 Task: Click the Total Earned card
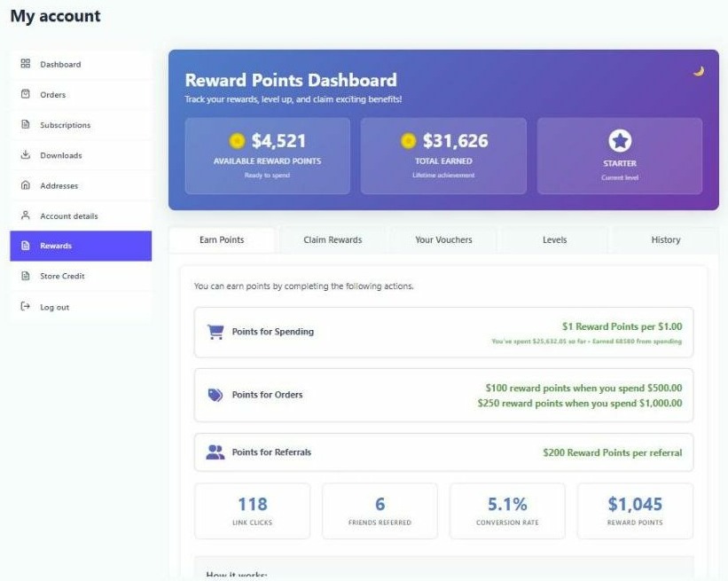[443, 155]
